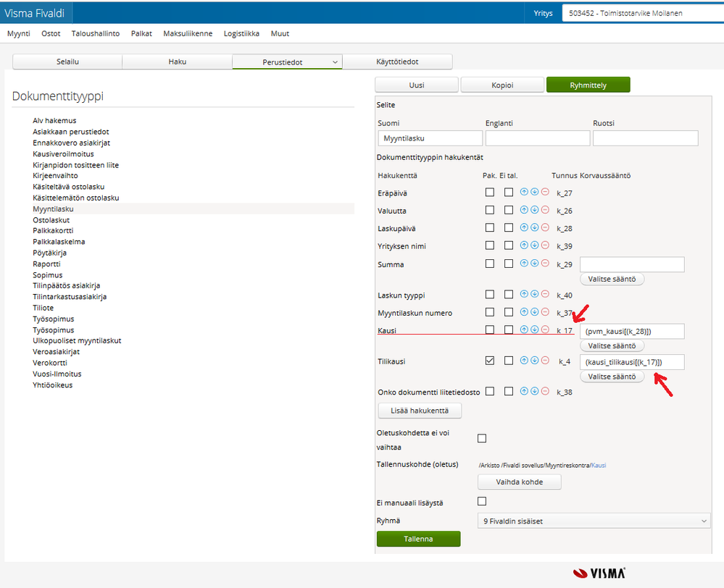
Task: Click the Vaihda kohde button
Action: (x=520, y=482)
